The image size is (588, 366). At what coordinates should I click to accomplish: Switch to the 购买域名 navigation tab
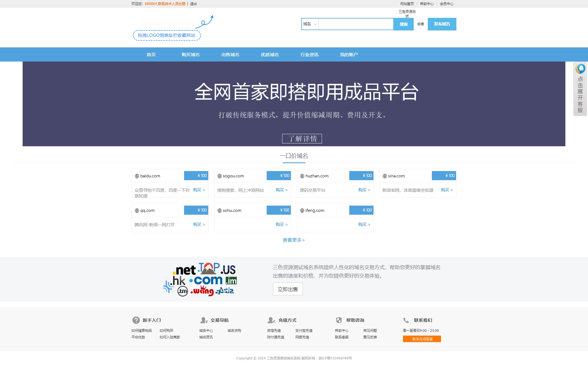190,54
